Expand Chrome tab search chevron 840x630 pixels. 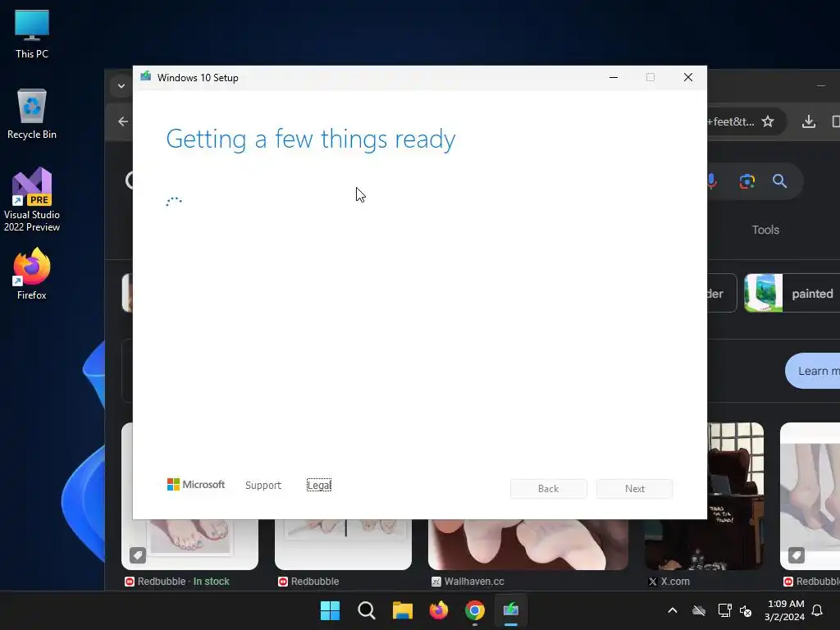pos(121,85)
